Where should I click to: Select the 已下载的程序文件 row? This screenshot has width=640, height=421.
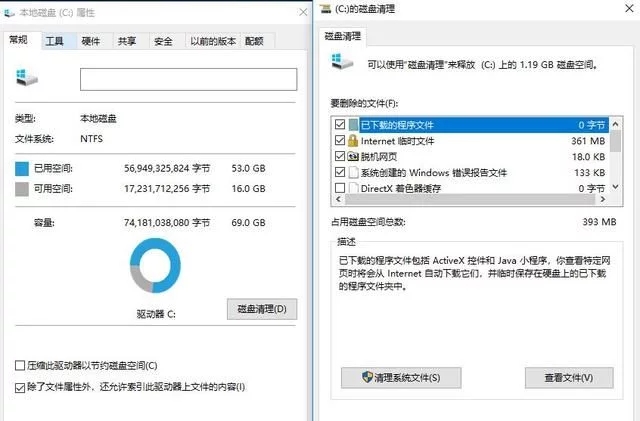coord(471,125)
